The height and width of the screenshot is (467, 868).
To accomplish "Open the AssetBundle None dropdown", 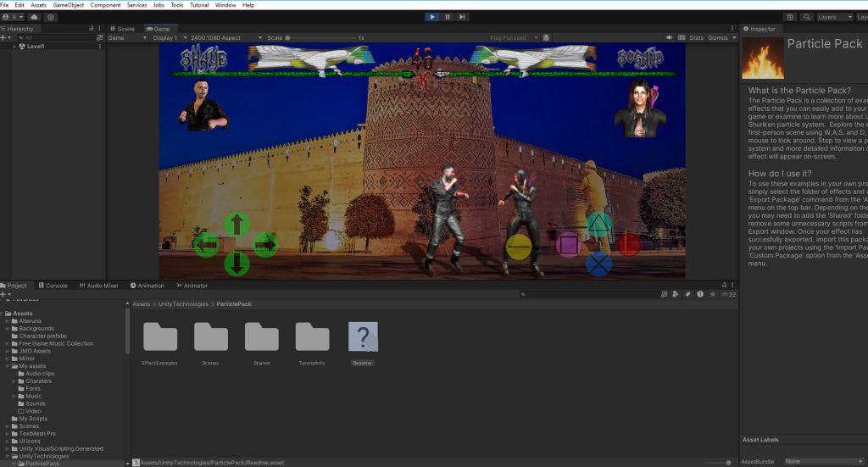I will [824, 461].
